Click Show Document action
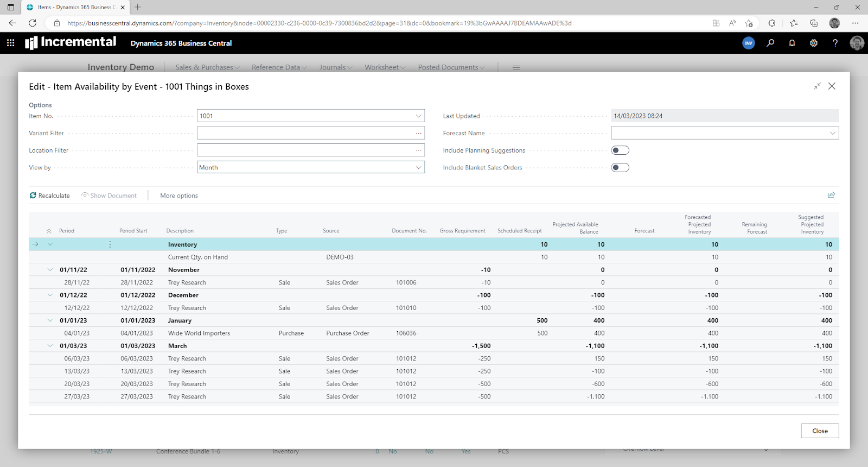Viewport: 868px width, 467px height. (109, 195)
